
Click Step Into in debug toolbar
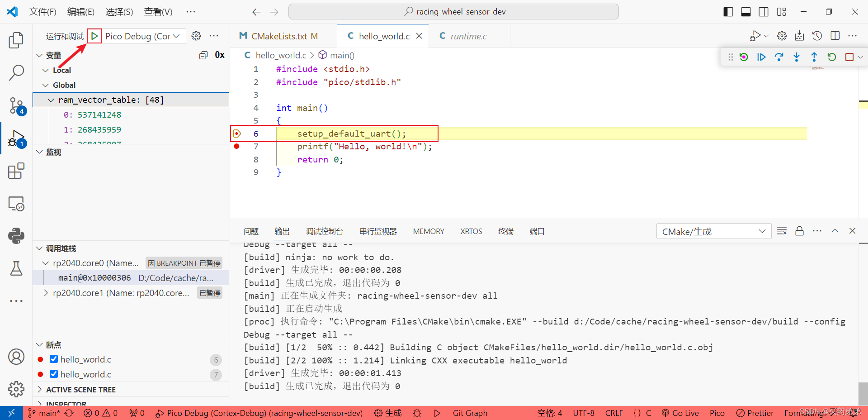797,57
